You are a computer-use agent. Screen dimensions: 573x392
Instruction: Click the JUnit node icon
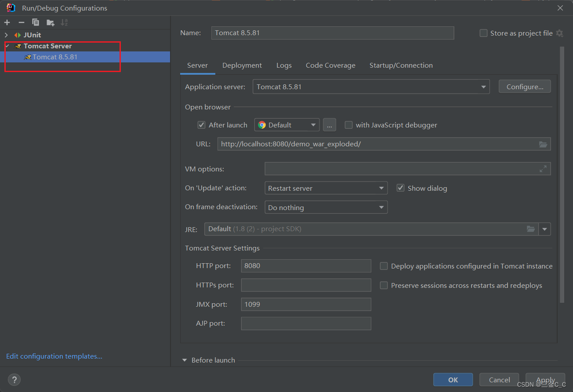click(18, 35)
